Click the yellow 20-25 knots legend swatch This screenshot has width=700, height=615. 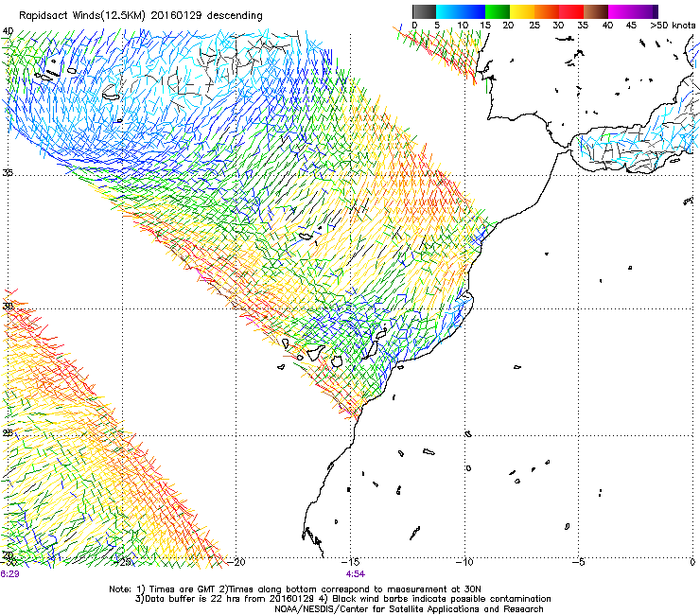pyautogui.click(x=522, y=11)
